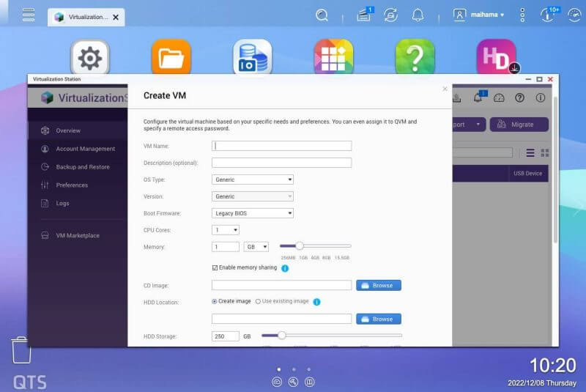The width and height of the screenshot is (586, 392).
Task: Click the Description (optional) input field
Action: pos(281,163)
